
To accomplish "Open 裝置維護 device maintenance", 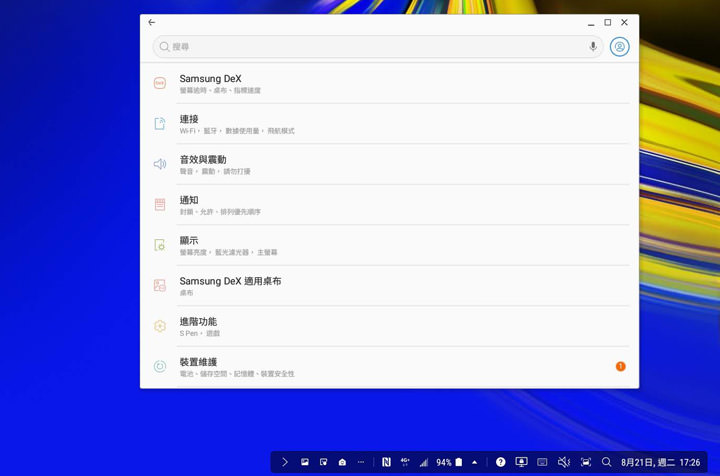I will (389, 367).
